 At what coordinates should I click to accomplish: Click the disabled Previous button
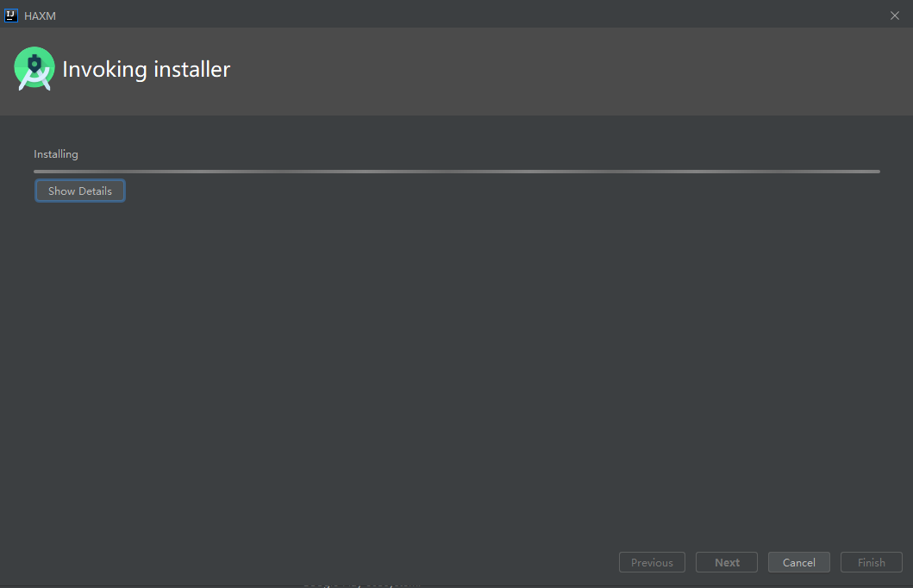tap(652, 561)
